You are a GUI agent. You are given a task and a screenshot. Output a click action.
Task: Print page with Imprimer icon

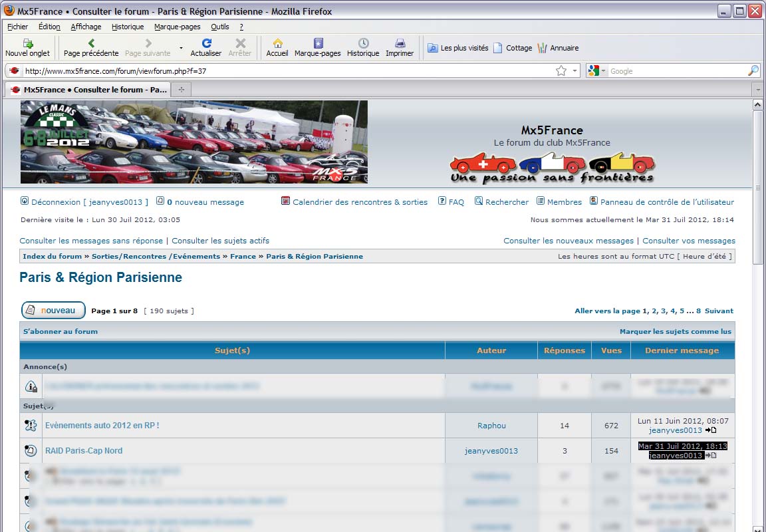click(x=400, y=43)
